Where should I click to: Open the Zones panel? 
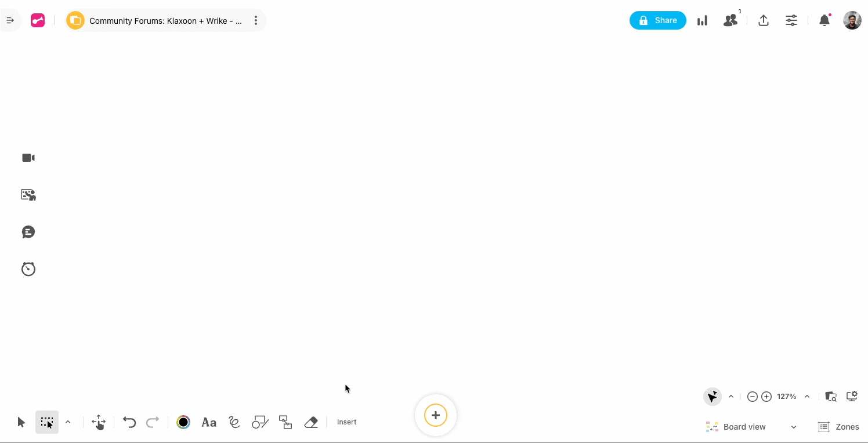click(x=838, y=427)
